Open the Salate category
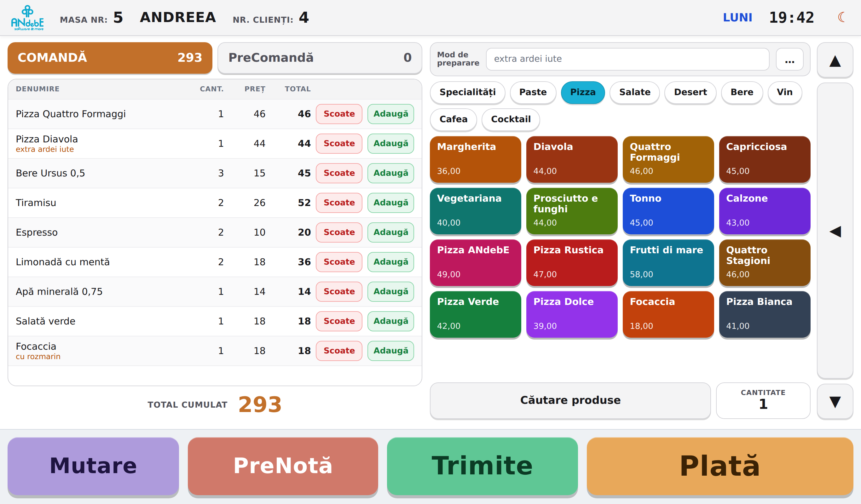The width and height of the screenshot is (861, 504). [x=634, y=92]
